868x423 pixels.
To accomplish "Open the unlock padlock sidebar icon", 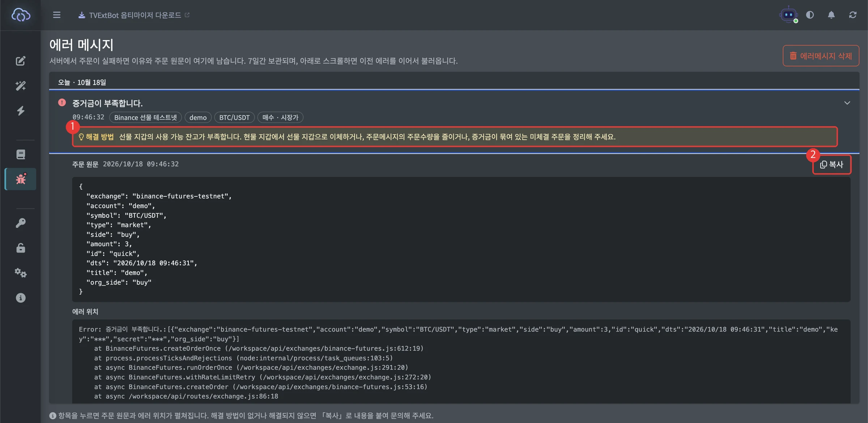I will pyautogui.click(x=21, y=248).
